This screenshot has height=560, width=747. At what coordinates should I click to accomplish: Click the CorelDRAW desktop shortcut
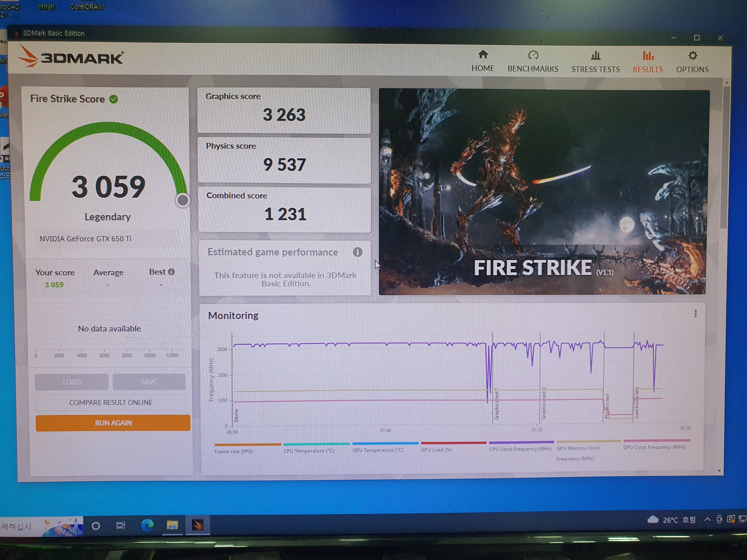click(x=87, y=6)
